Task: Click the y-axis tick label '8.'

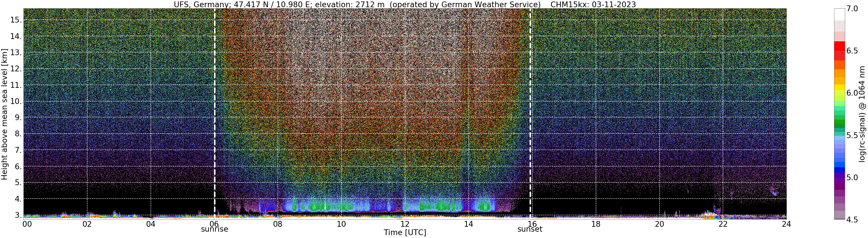Action: (x=18, y=134)
